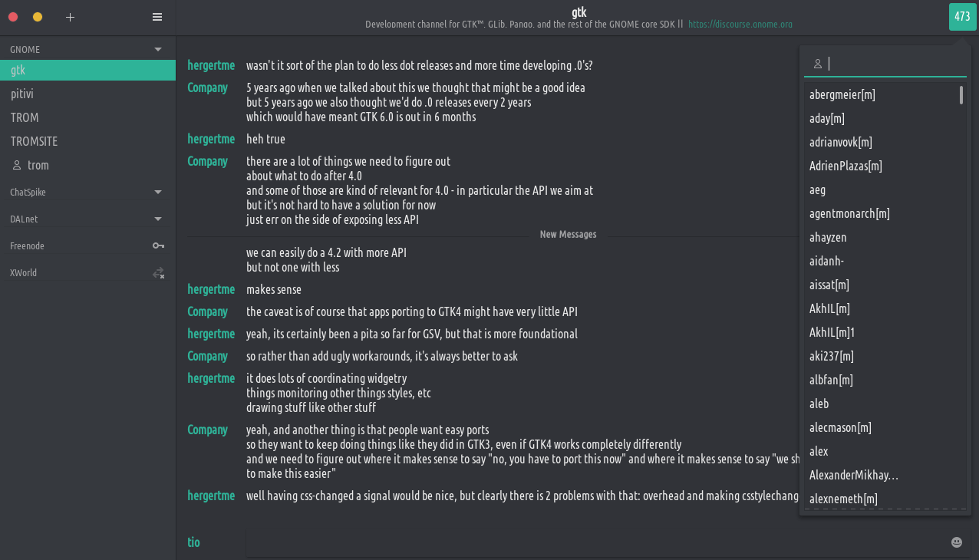Select user ahayzen in the list
Screen dimensions: 979x560
(828, 237)
